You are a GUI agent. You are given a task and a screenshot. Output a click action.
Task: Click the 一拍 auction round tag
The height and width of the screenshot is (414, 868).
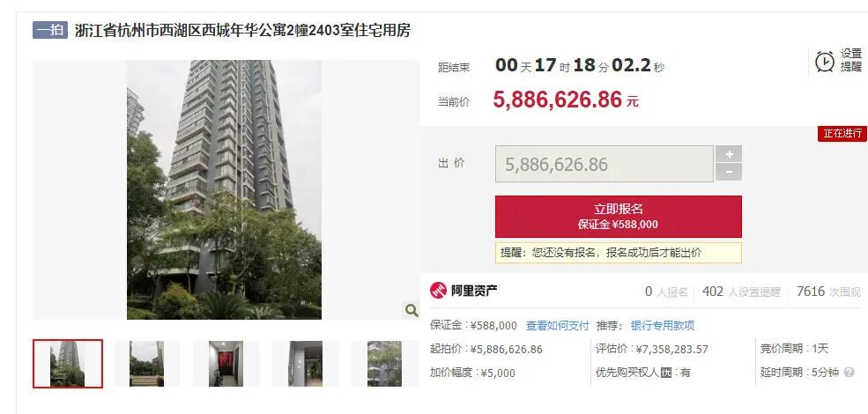[50, 30]
